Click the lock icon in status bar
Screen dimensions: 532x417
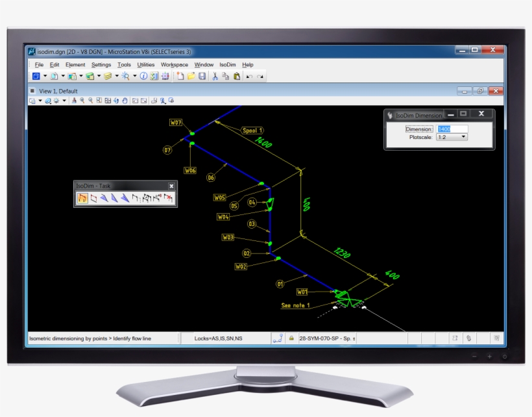[x=291, y=338]
